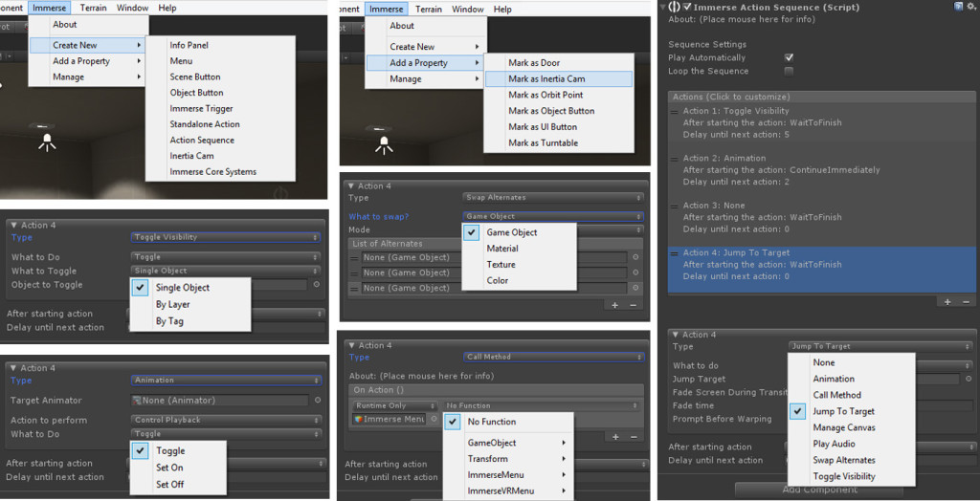Screen dimensions: 980x501
Task: Select the Action 3: None row
Action: [x=821, y=217]
